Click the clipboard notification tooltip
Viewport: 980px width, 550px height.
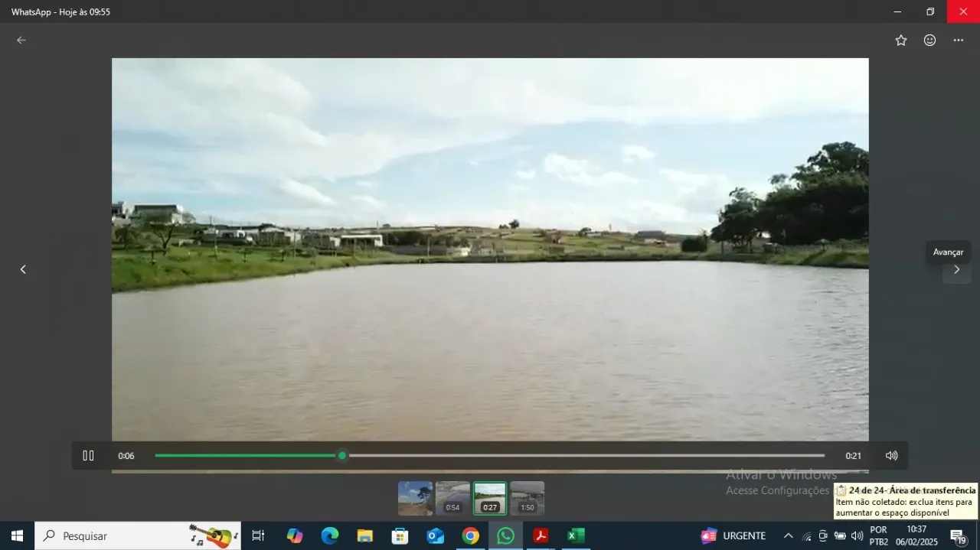(x=906, y=501)
